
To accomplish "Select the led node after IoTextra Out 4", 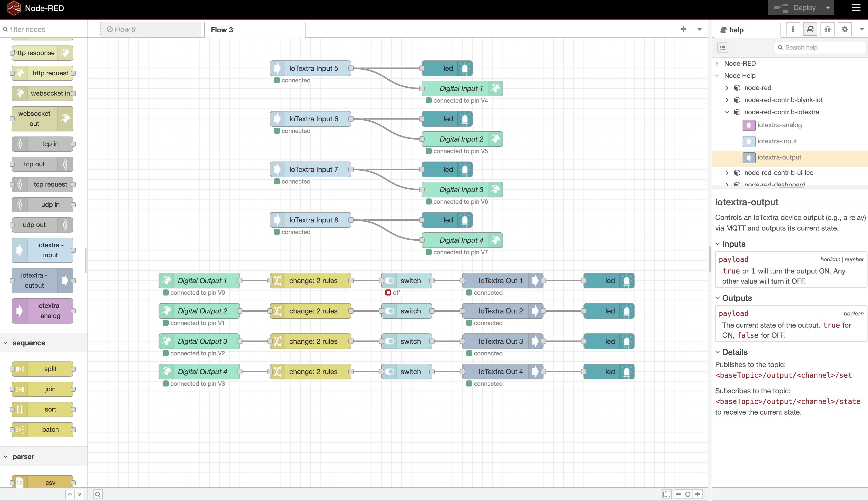I will [609, 372].
